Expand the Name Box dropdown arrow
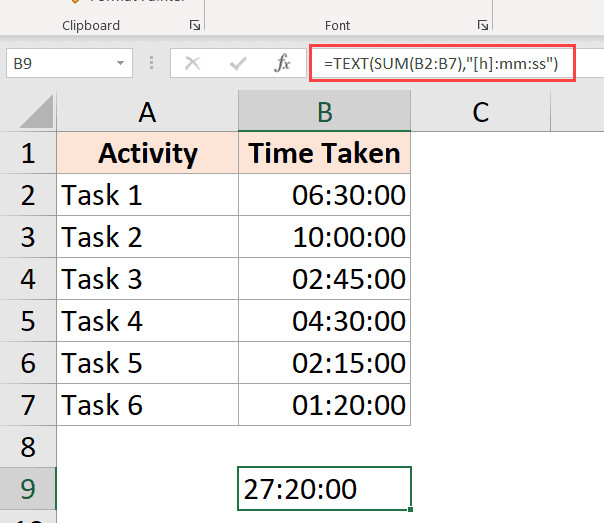Screen dimensions: 604x523 (121, 63)
